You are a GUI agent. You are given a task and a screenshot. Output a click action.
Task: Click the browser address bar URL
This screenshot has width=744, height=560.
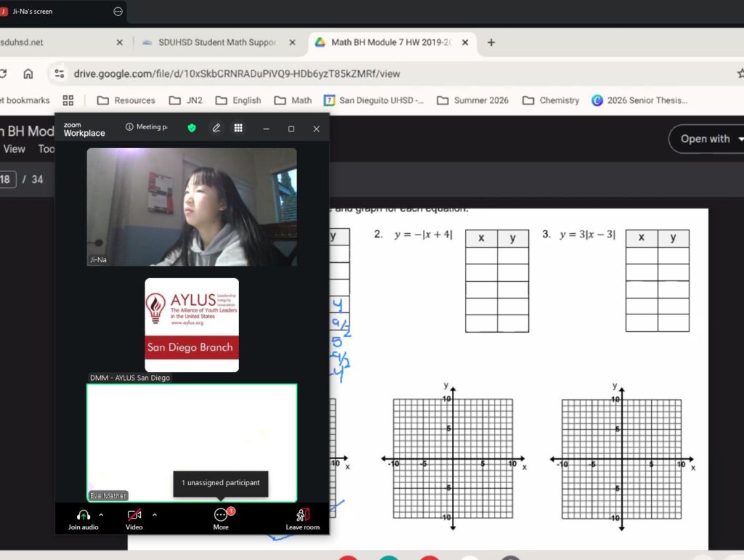237,73
